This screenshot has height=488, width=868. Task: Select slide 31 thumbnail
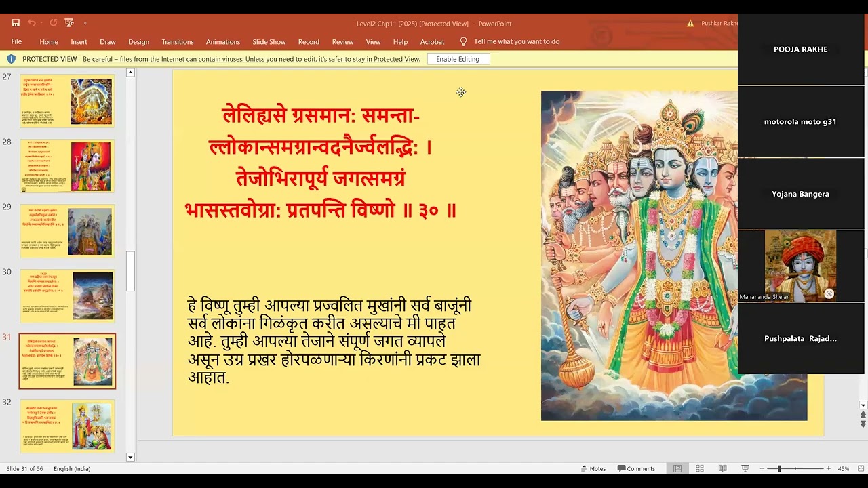67,361
